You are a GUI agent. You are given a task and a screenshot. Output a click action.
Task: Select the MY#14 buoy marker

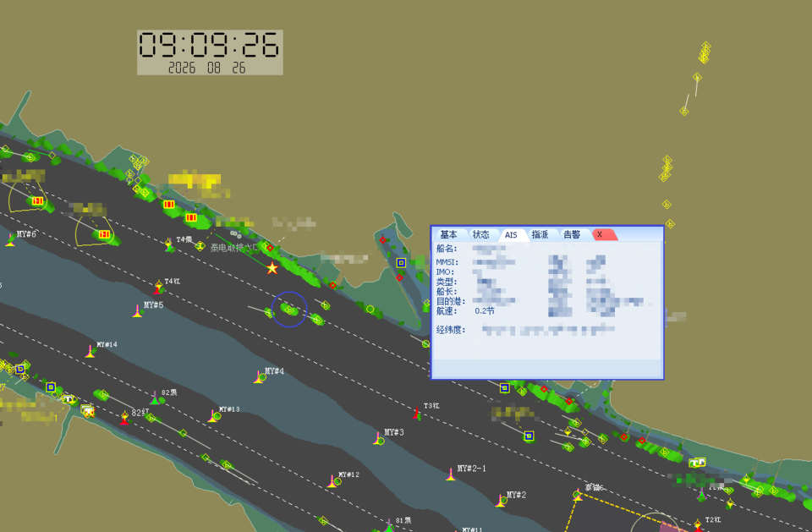(x=91, y=351)
